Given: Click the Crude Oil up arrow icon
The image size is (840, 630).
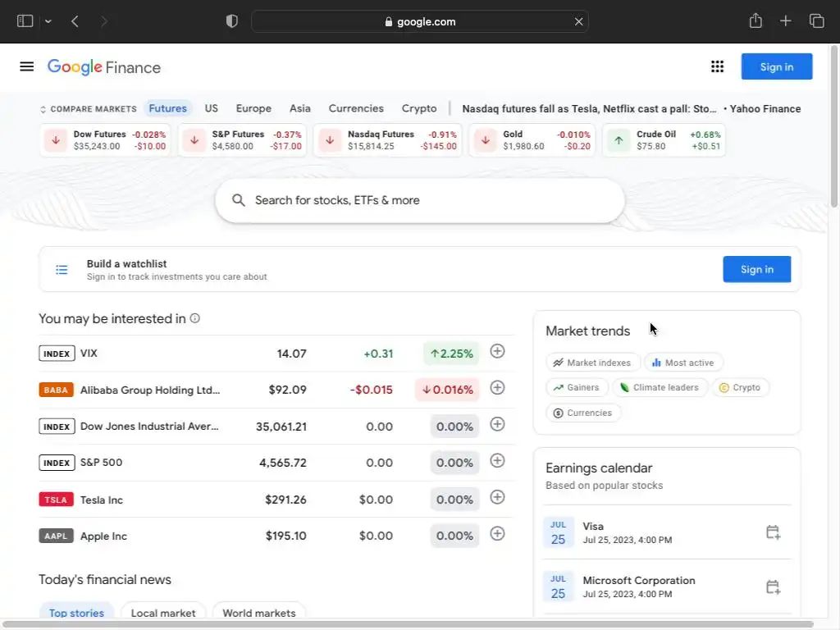Looking at the screenshot, I should pyautogui.click(x=619, y=140).
